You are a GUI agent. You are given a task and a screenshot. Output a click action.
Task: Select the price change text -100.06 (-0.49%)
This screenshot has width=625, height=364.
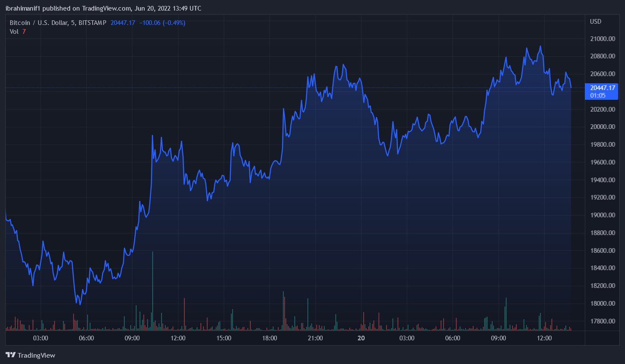163,22
